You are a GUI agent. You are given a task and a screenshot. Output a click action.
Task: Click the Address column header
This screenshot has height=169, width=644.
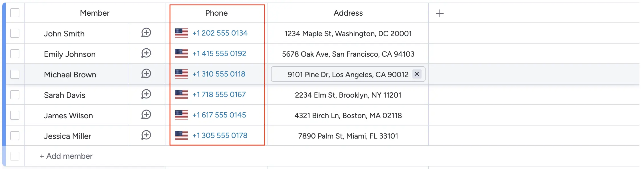pyautogui.click(x=348, y=13)
